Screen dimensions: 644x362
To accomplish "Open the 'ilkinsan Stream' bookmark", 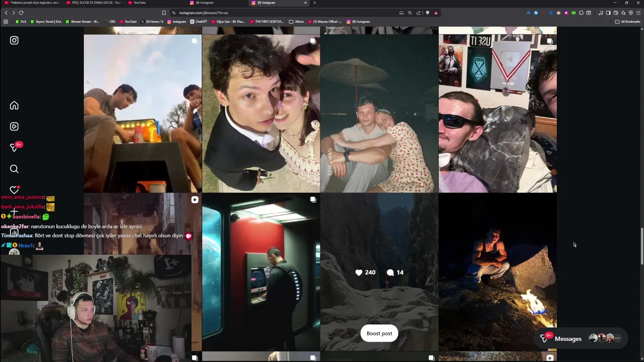I will coord(82,22).
